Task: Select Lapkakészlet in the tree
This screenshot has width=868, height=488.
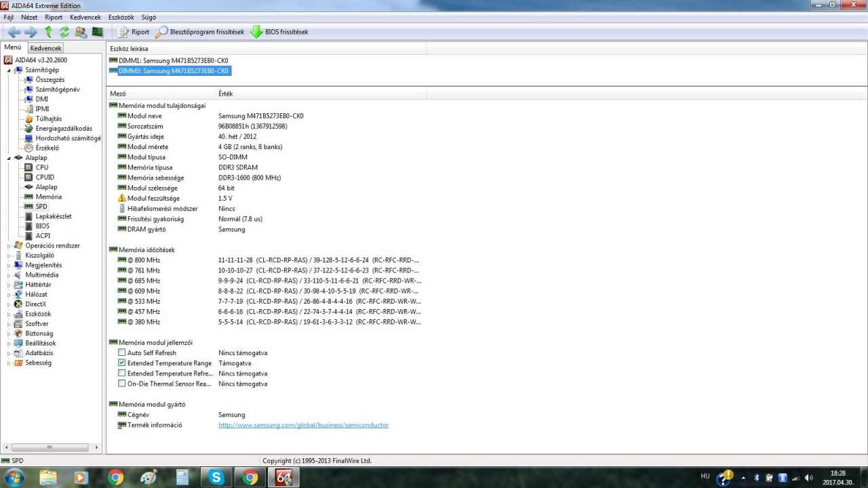Action: (x=53, y=216)
